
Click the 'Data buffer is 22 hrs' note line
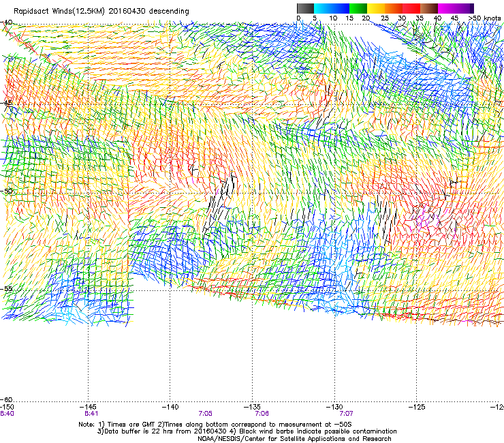[x=247, y=431]
